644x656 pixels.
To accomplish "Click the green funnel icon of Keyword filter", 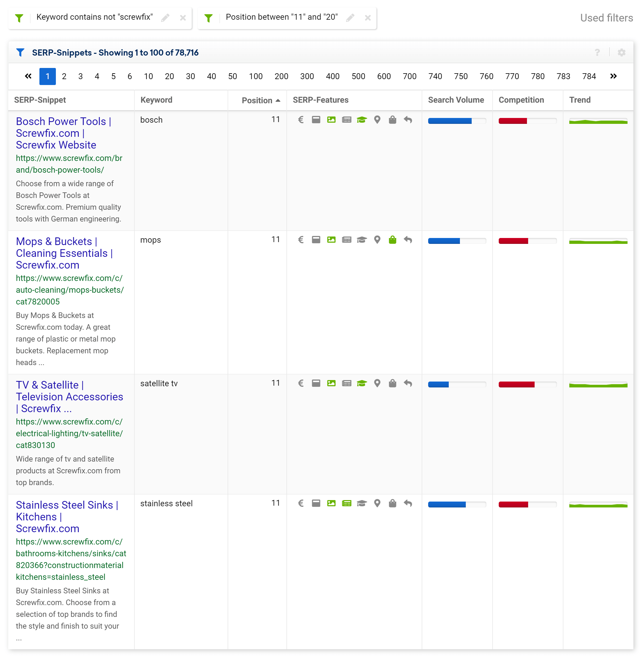I will coord(19,18).
